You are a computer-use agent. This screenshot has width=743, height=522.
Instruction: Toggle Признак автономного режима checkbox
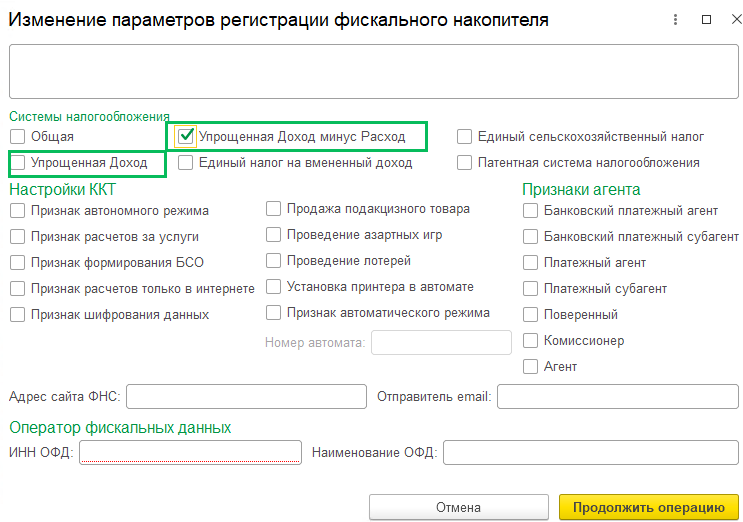tap(17, 210)
